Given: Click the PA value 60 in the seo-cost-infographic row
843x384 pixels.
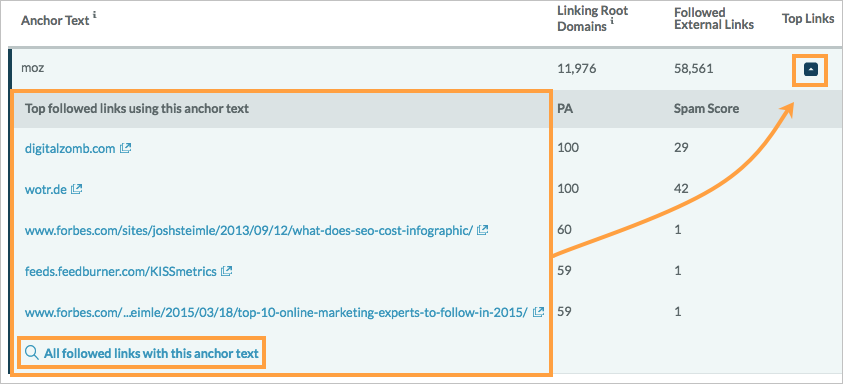Looking at the screenshot, I should point(565,229).
